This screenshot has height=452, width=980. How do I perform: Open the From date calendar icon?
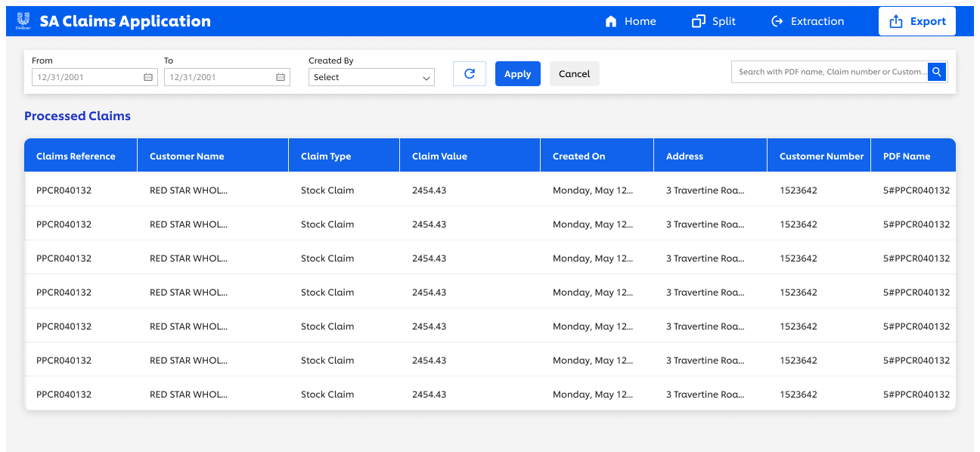click(x=148, y=77)
